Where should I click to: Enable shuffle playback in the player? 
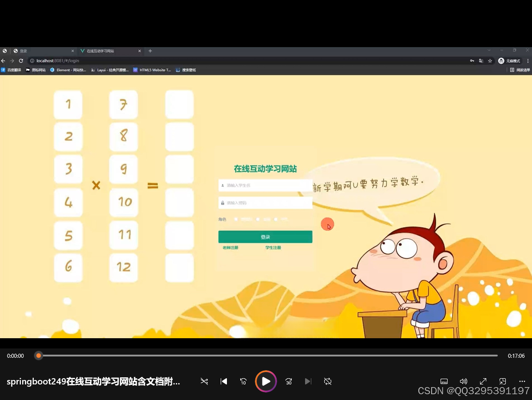(204, 381)
